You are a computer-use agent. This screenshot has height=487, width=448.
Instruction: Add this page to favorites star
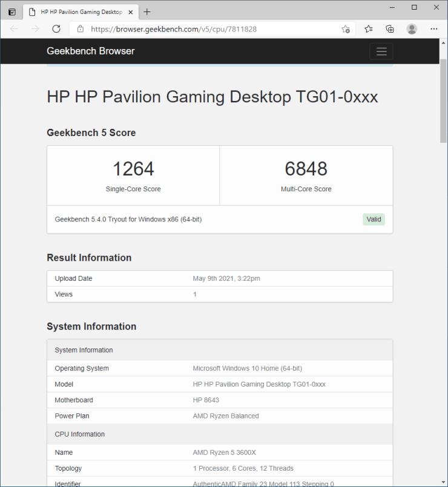tap(346, 29)
